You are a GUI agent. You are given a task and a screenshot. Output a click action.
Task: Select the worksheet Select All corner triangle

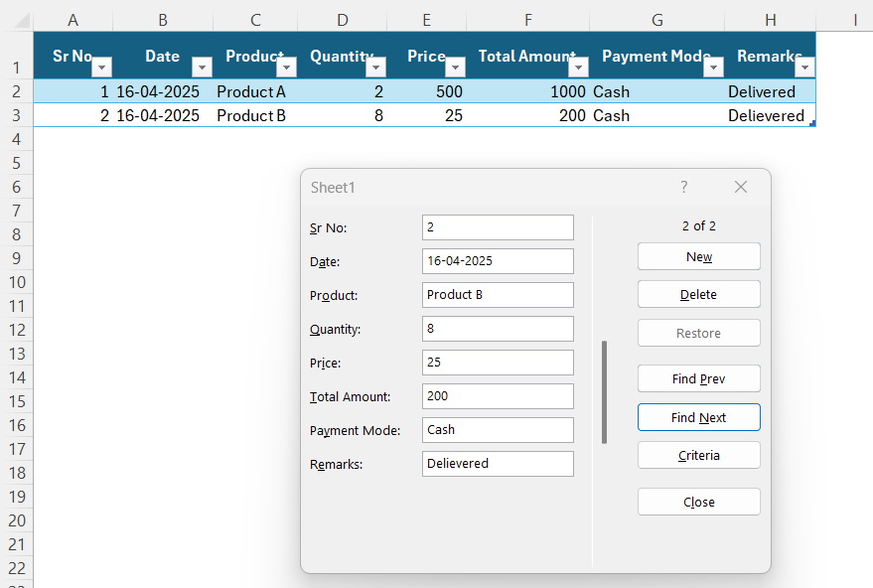click(22, 21)
